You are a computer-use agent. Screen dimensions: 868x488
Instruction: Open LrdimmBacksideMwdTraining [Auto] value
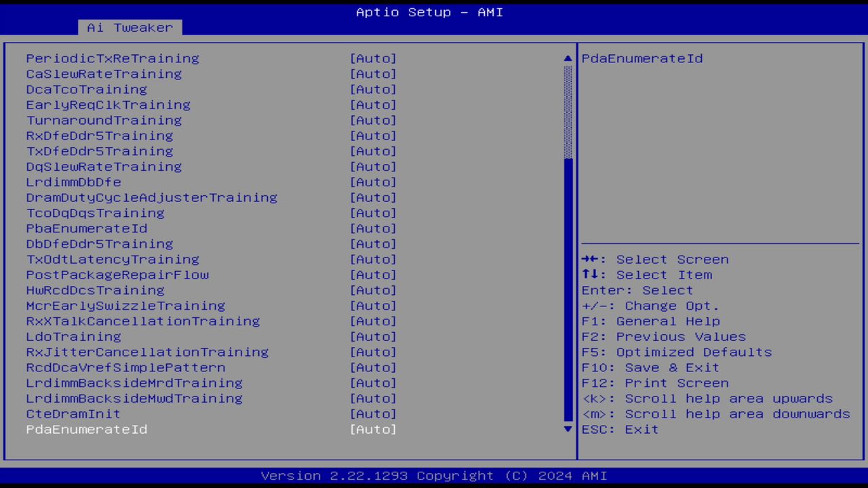point(373,399)
